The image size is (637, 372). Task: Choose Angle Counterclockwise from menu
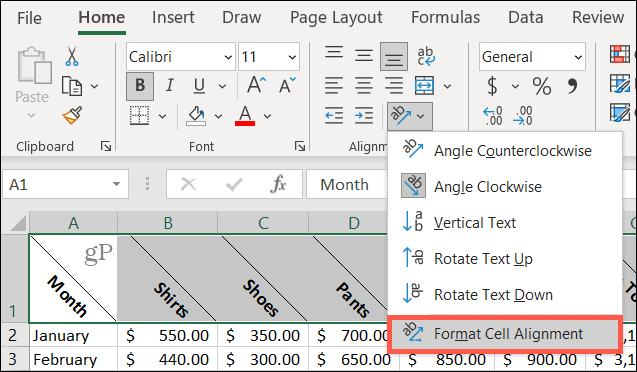[505, 151]
